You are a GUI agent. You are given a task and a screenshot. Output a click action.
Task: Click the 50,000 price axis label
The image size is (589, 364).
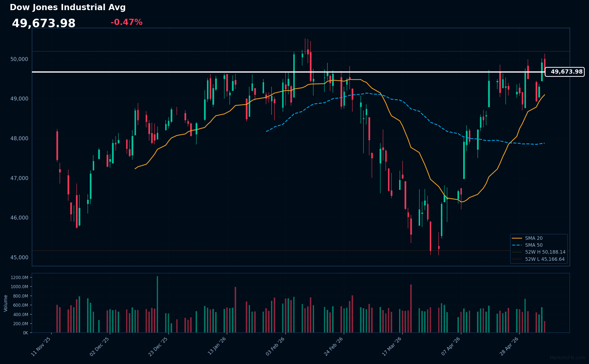[19, 59]
